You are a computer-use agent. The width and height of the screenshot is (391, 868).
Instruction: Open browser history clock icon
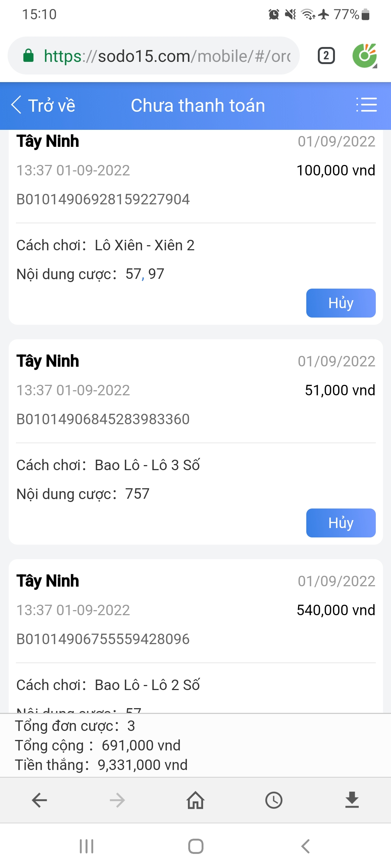[274, 800]
